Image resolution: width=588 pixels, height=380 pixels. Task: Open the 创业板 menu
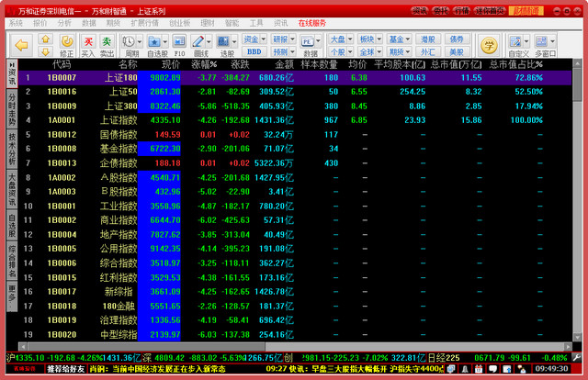(x=180, y=23)
